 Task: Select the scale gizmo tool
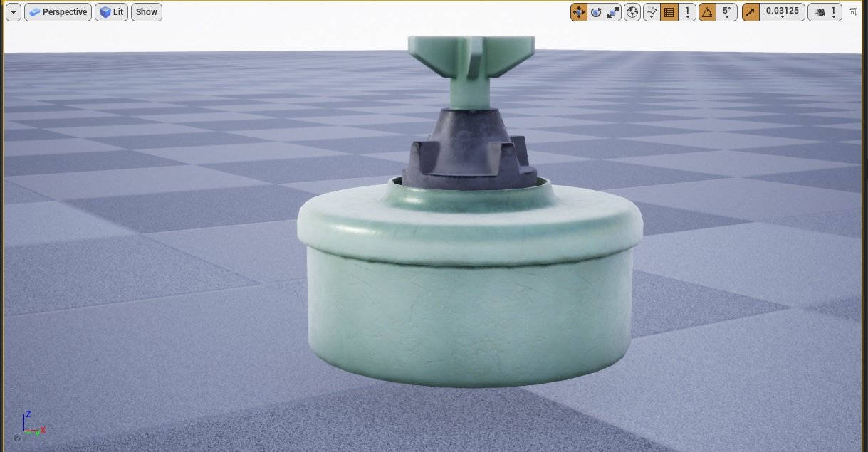pos(613,12)
